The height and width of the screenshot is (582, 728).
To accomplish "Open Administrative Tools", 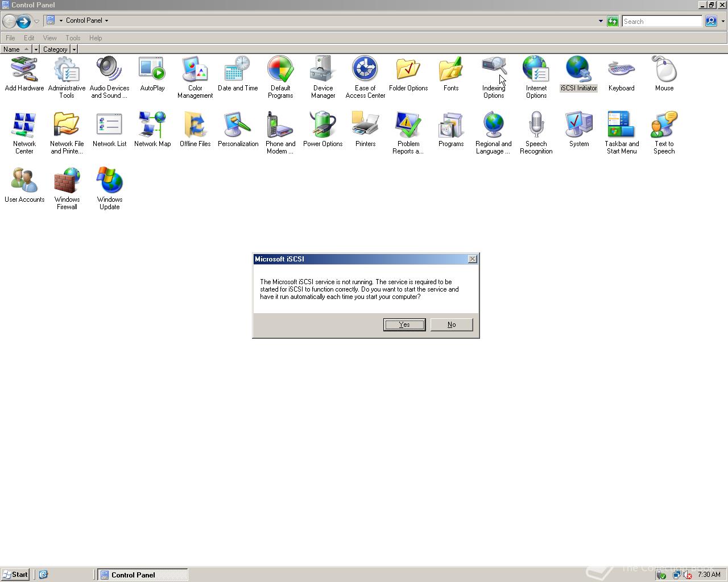I will 67,77.
